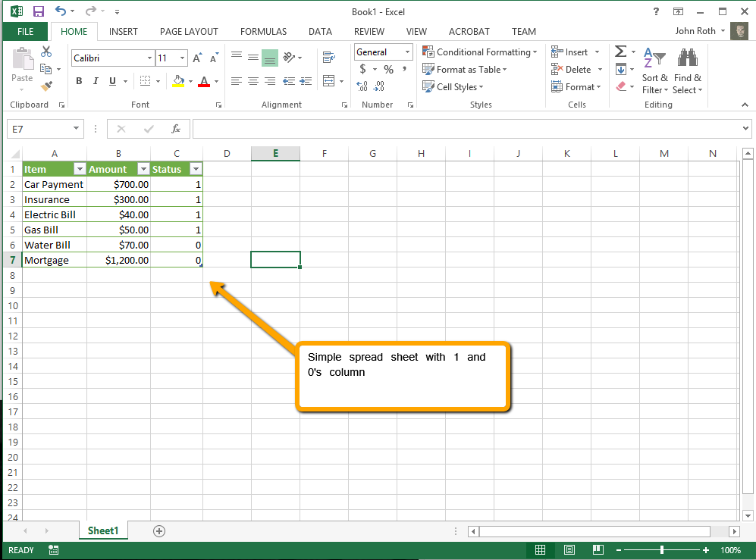This screenshot has height=560, width=756.
Task: Toggle center text alignment
Action: [253, 82]
